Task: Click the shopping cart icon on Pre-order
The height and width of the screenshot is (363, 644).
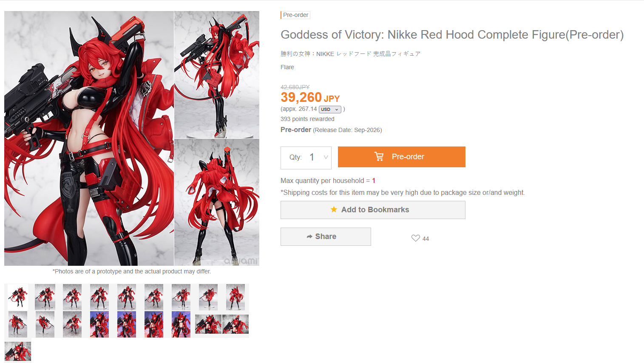Action: 379,157
